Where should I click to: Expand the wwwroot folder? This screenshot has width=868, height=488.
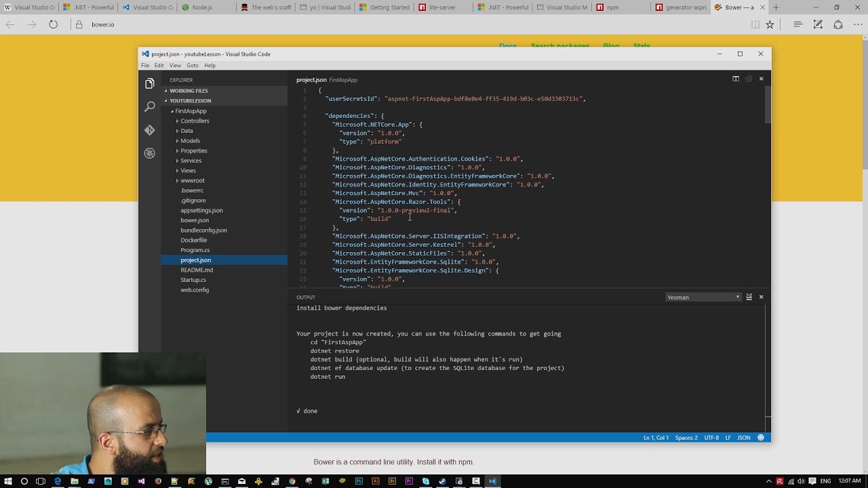point(224,180)
